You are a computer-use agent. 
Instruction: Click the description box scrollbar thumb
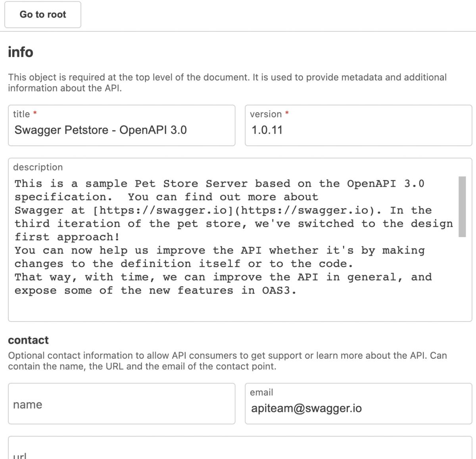(x=462, y=207)
